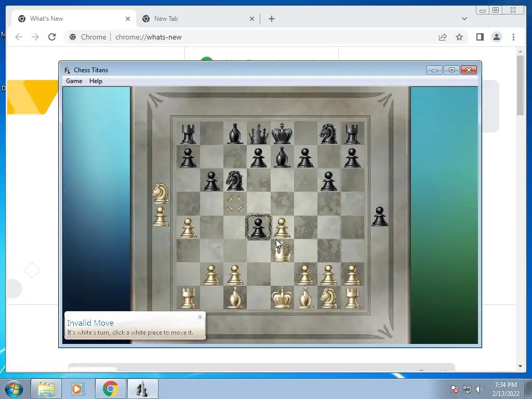This screenshot has width=532, height=399.
Task: Open the network tray icon
Action: point(467,389)
